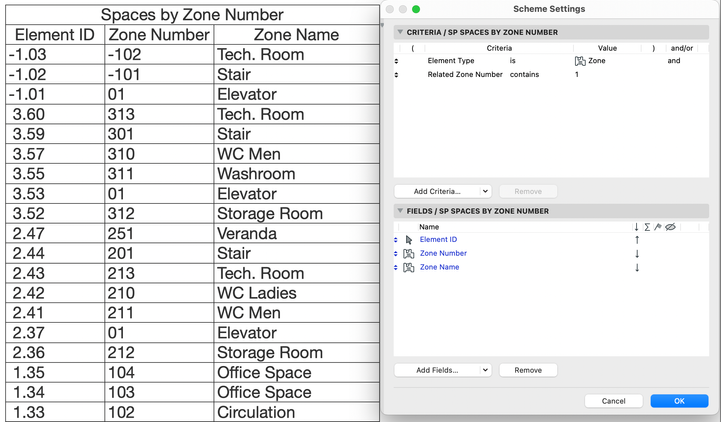Click Element ID cell 2.47
Image resolution: width=721 pixels, height=422 pixels.
coord(55,234)
